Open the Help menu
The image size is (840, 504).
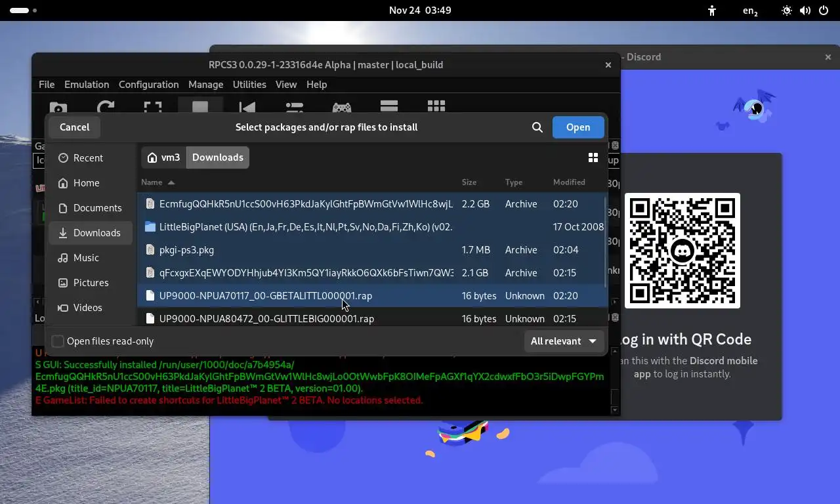316,85
